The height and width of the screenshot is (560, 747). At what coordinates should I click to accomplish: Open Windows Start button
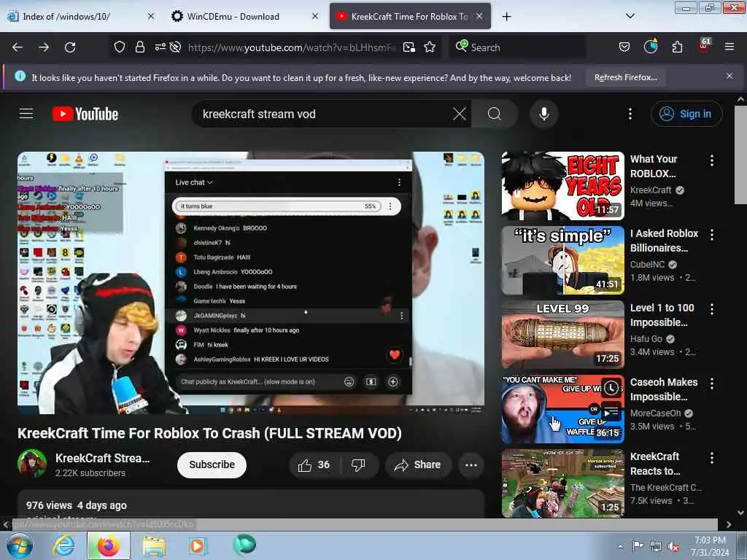click(18, 545)
